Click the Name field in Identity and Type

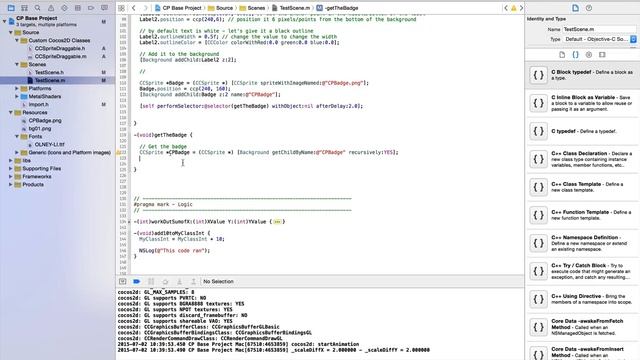pyautogui.click(x=599, y=29)
